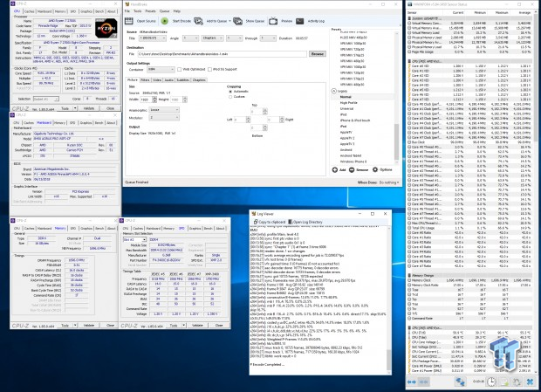This screenshot has width=541, height=392.
Task: Click the destination File path field
Action: 223,54
